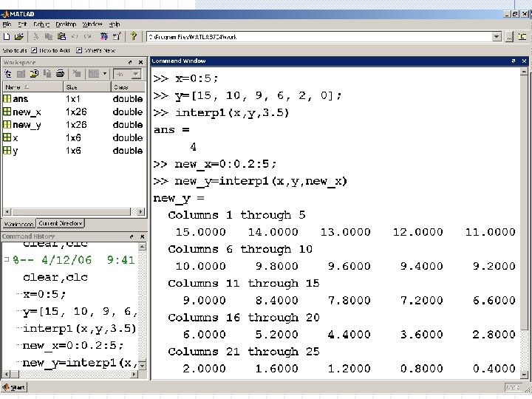This screenshot has height=399, width=532.
Task: Close the Command Window panel
Action: (524, 61)
